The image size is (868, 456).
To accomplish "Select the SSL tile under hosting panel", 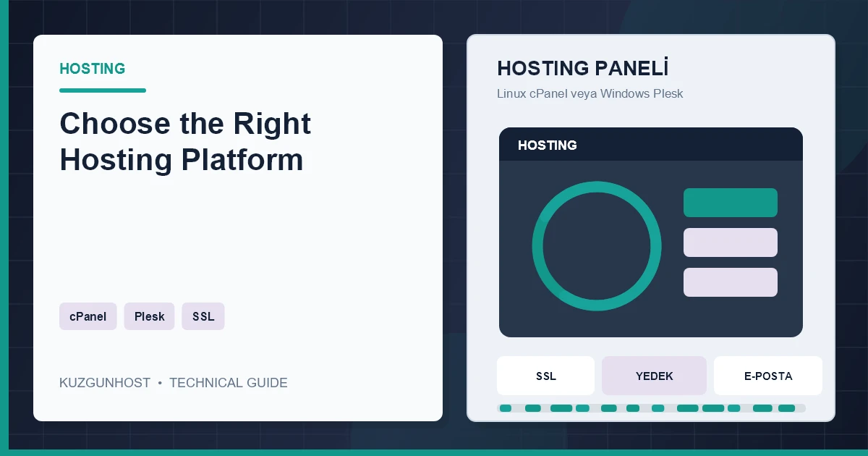I will coord(546,376).
